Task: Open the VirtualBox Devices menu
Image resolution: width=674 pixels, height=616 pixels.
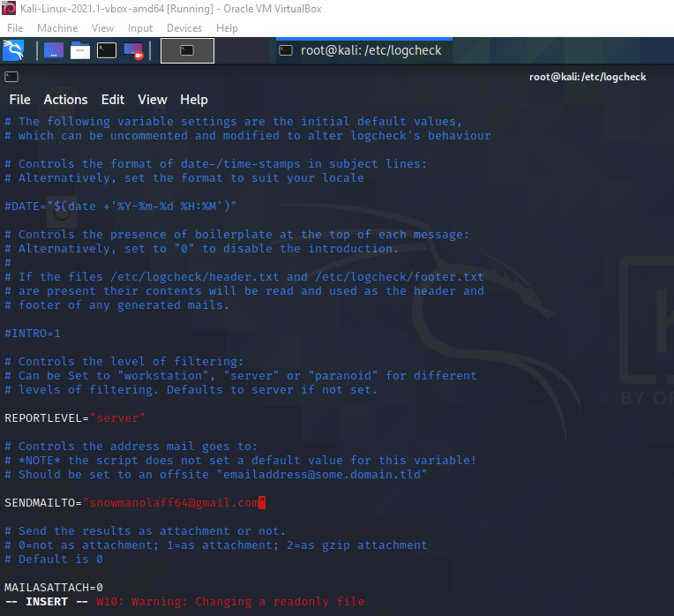Action: [184, 28]
